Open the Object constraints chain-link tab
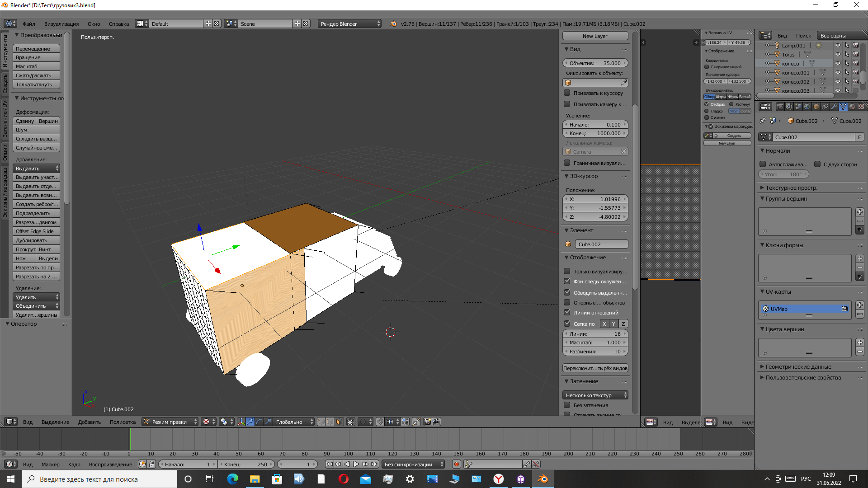The image size is (868, 488). tap(825, 107)
